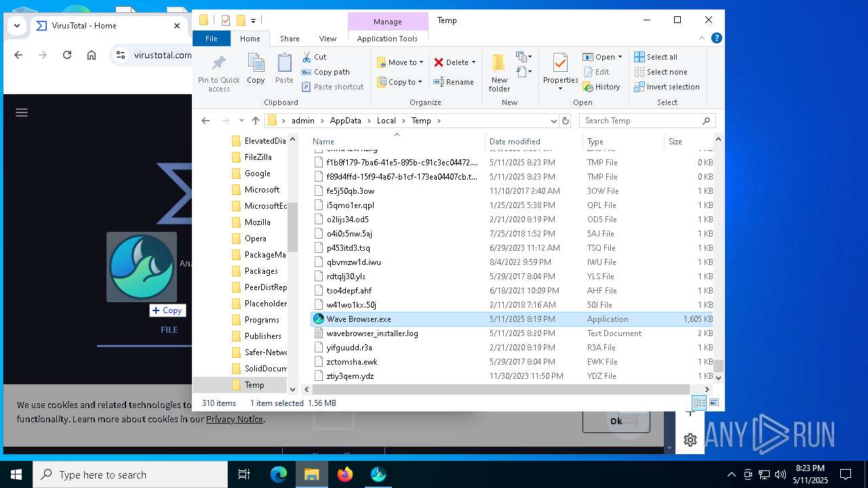Click Select none in ribbon
This screenshot has width=868, height=488.
(x=660, y=72)
